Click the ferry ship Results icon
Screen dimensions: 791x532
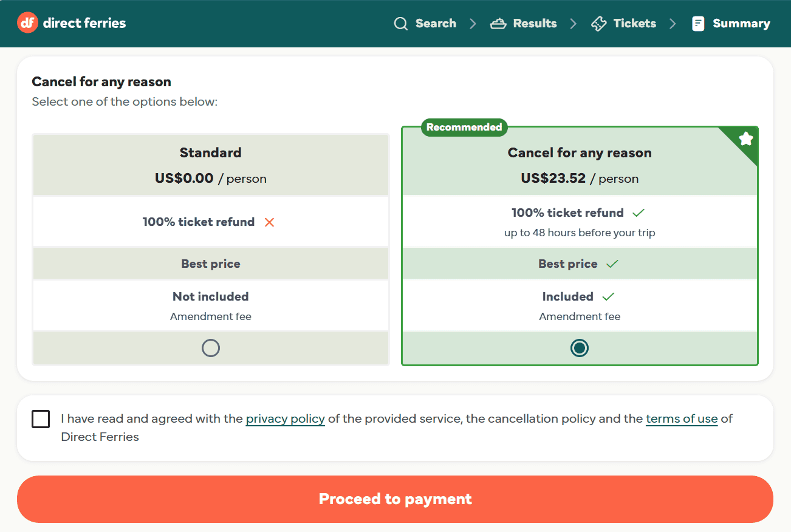[x=498, y=24]
